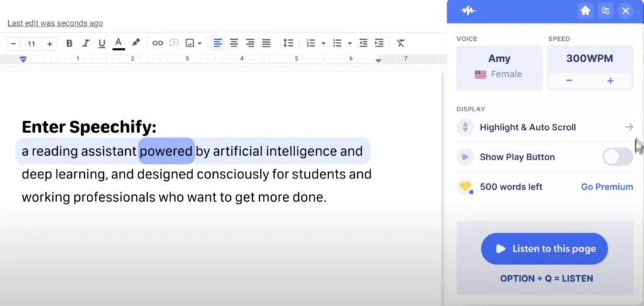Open Speechify settings sliders icon
The width and height of the screenshot is (644, 306).
pos(605,11)
